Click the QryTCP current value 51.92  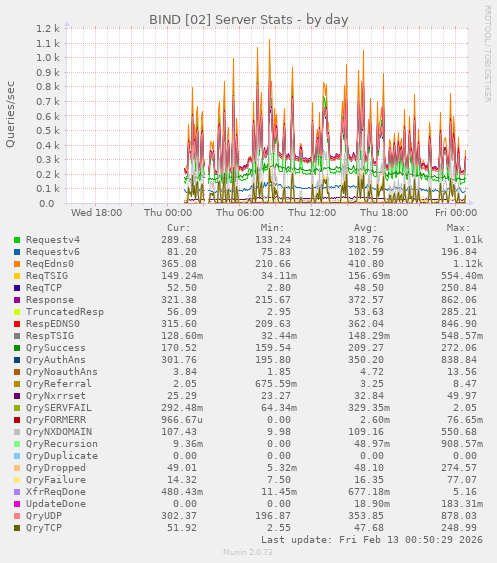pyautogui.click(x=182, y=528)
